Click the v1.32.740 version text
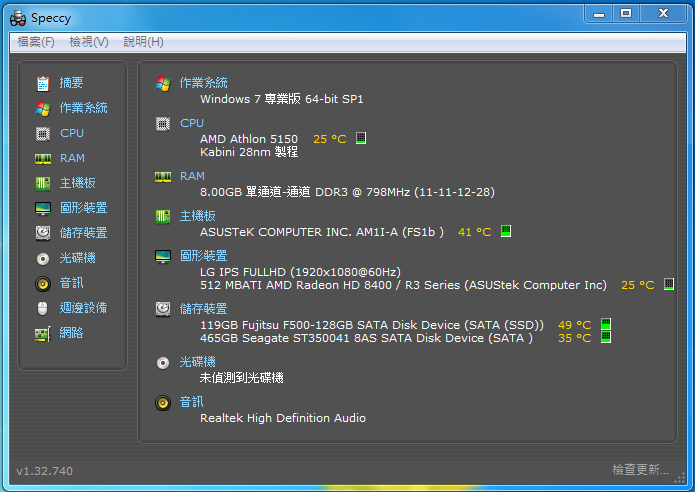 click(45, 471)
